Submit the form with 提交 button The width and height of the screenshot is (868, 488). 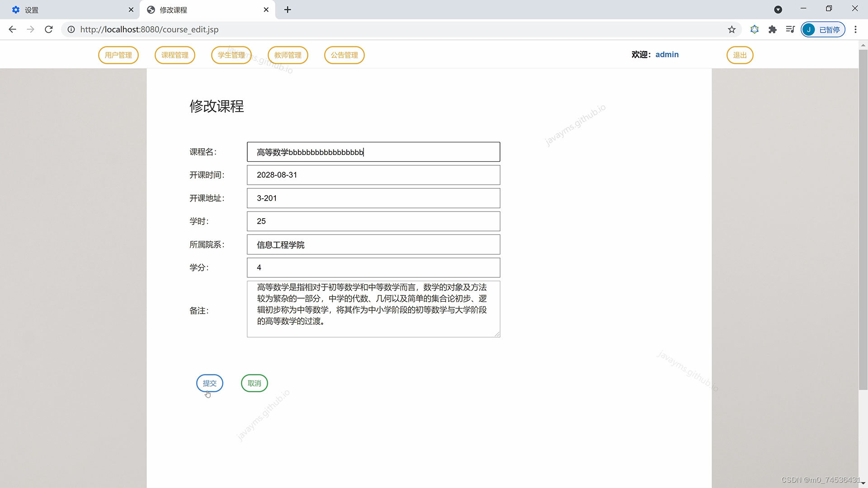tap(210, 383)
